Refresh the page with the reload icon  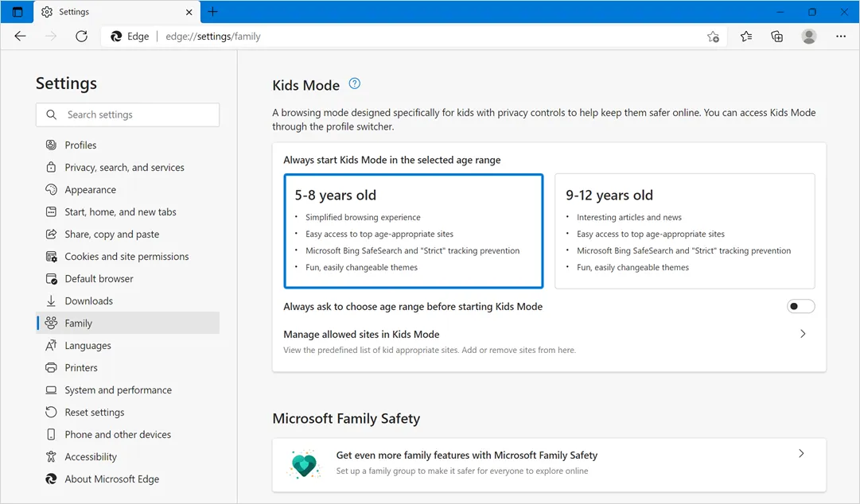pyautogui.click(x=81, y=37)
